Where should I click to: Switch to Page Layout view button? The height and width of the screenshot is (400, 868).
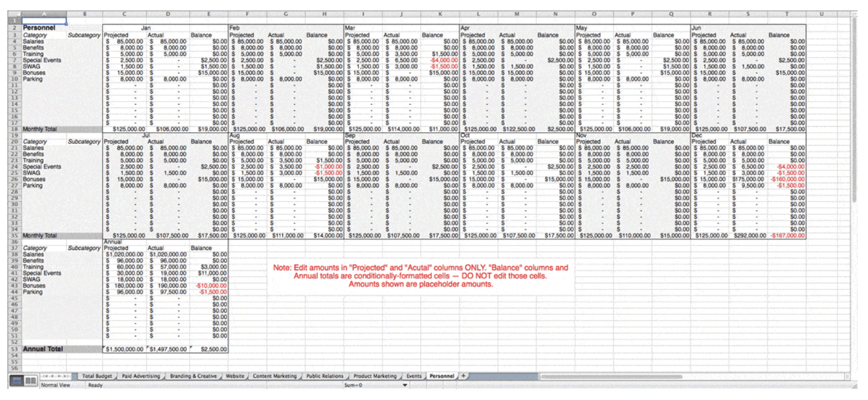point(29,380)
